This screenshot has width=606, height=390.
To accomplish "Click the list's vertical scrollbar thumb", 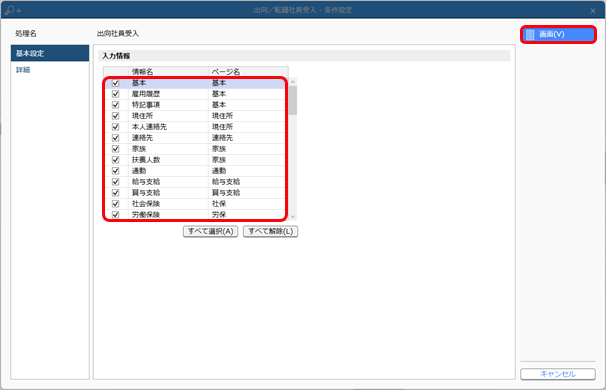I will (x=293, y=100).
